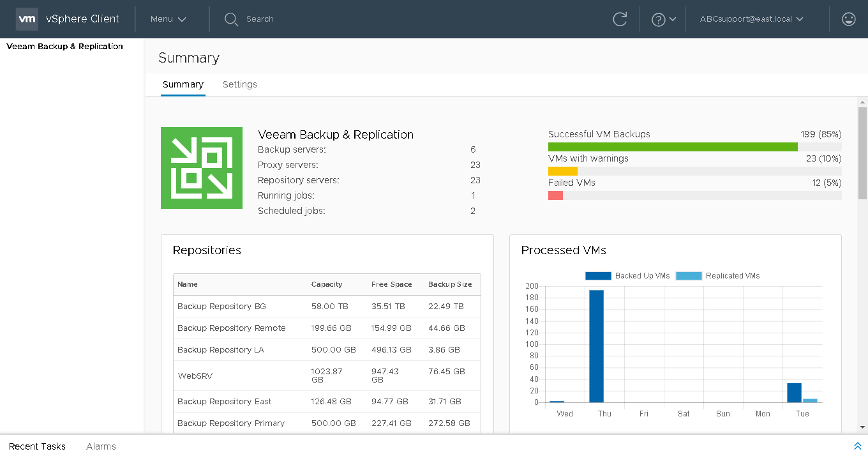The image size is (868, 456).
Task: Click the Tuesday Backed Up VMs bar
Action: point(794,393)
